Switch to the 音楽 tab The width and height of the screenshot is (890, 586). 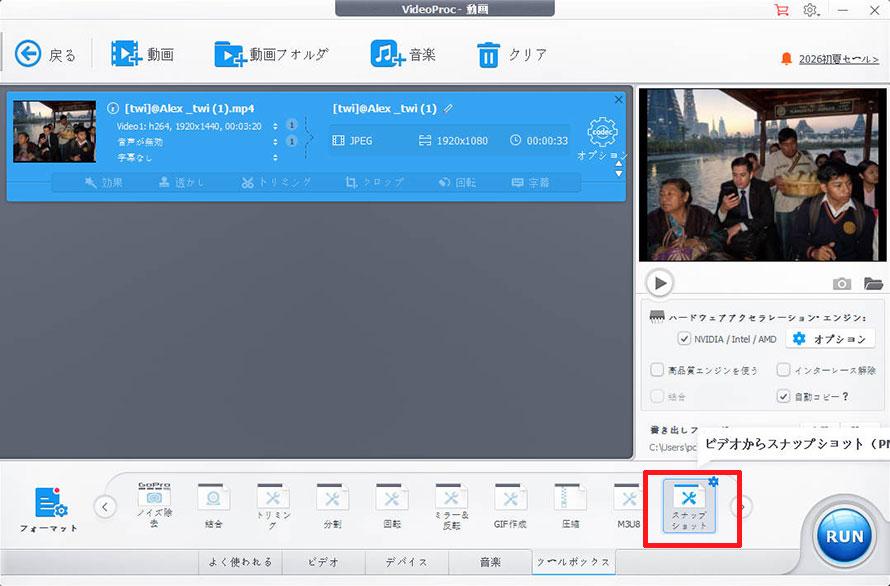tap(490, 562)
